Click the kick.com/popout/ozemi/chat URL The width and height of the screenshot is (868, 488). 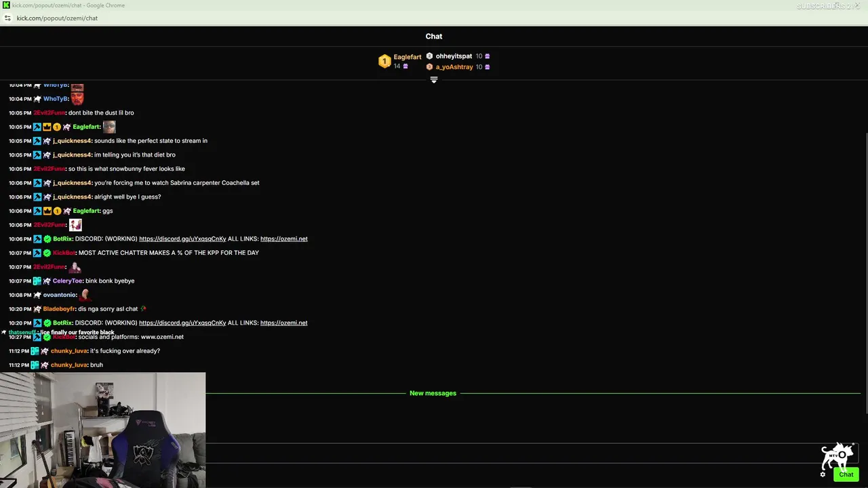57,18
